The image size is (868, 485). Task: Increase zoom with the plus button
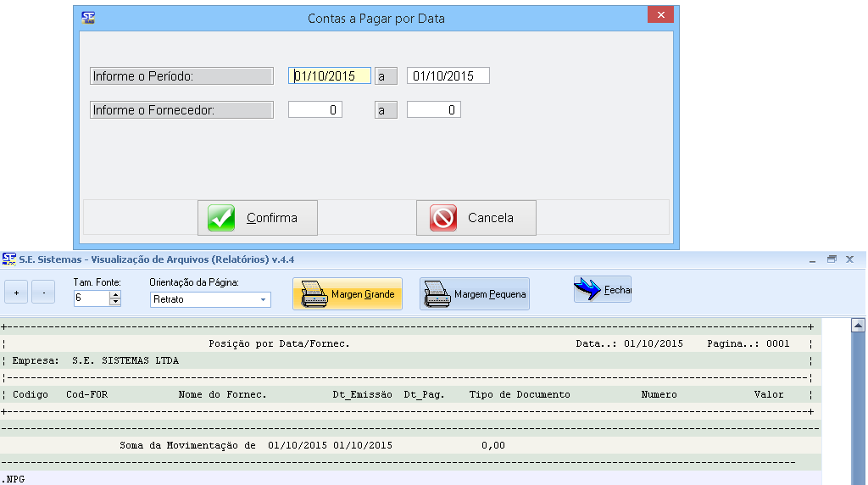click(x=16, y=293)
